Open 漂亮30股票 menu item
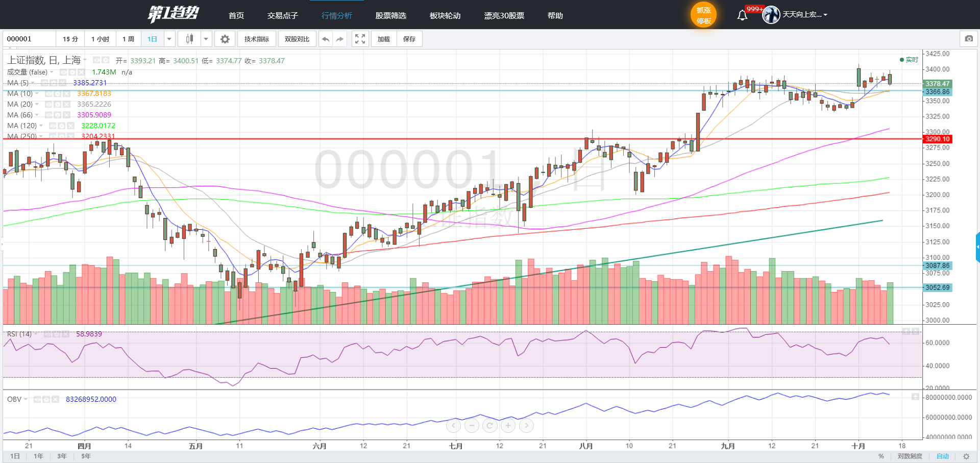 (504, 15)
